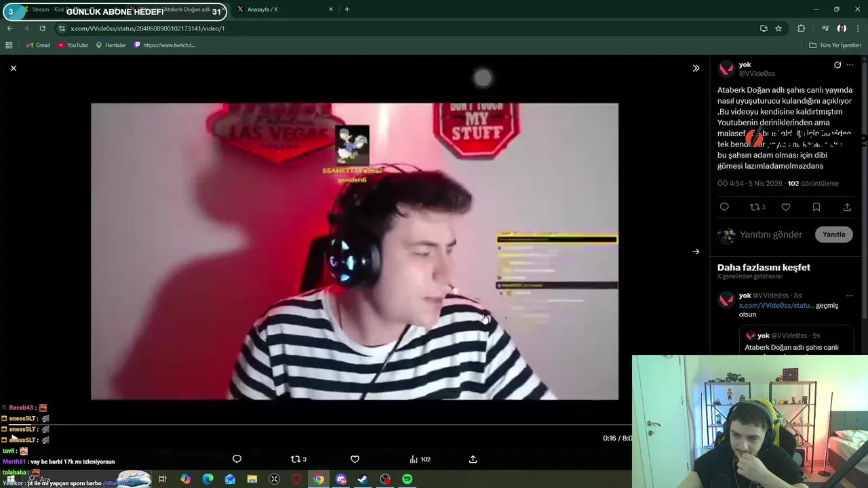Open the media control icon in toolbar
This screenshot has width=868, height=488.
click(x=825, y=28)
